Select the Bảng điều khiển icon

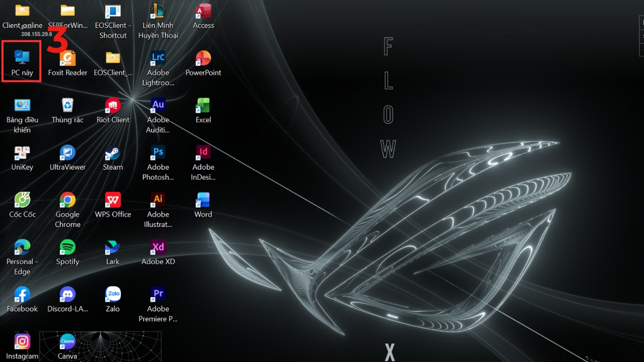(x=22, y=105)
